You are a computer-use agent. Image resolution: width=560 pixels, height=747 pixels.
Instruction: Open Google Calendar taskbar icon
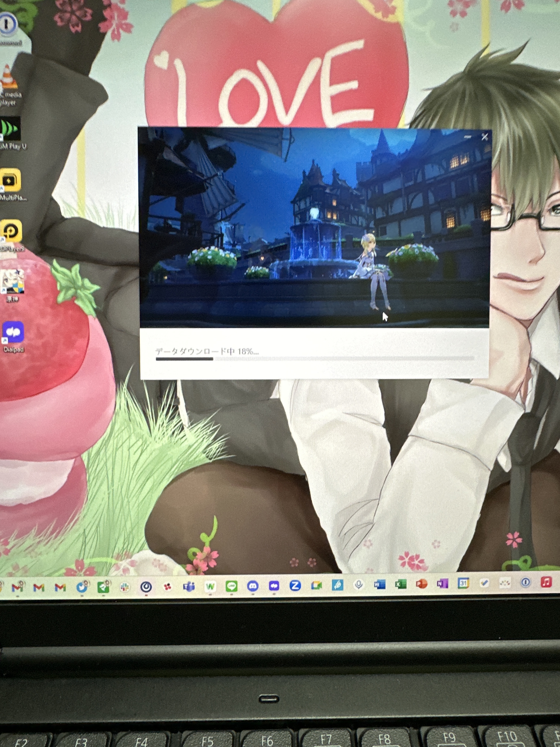click(x=463, y=583)
